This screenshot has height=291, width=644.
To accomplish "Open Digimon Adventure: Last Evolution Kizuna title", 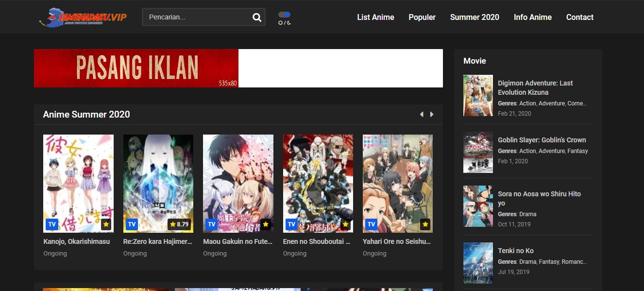I will coord(535,87).
